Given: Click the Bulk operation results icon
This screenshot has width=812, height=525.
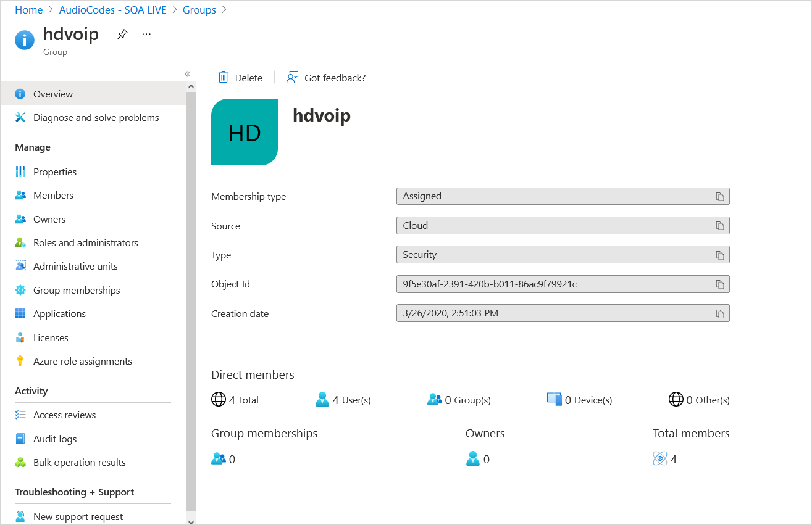Looking at the screenshot, I should click(20, 462).
